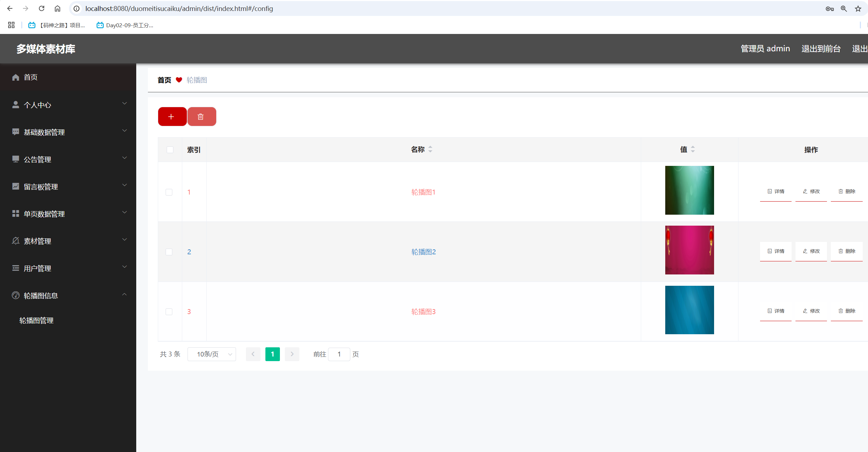This screenshot has height=452, width=868.
Task: Check the checkbox for row 轮播图2
Action: click(169, 252)
